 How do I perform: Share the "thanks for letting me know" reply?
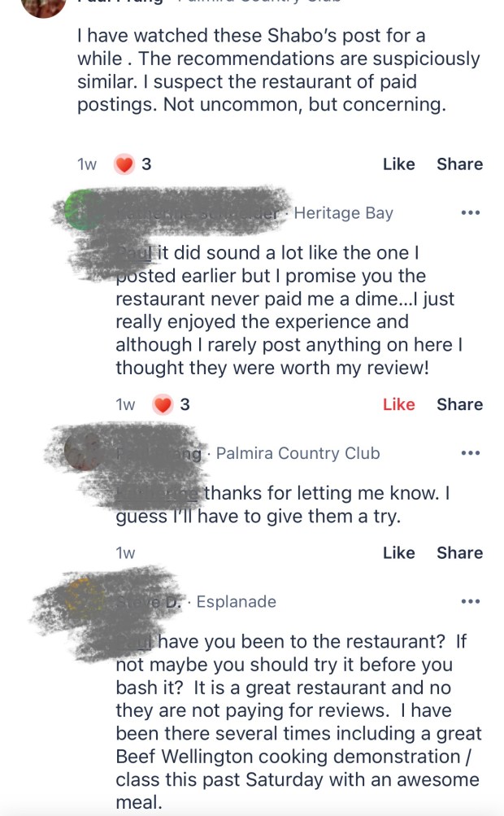pyautogui.click(x=459, y=553)
